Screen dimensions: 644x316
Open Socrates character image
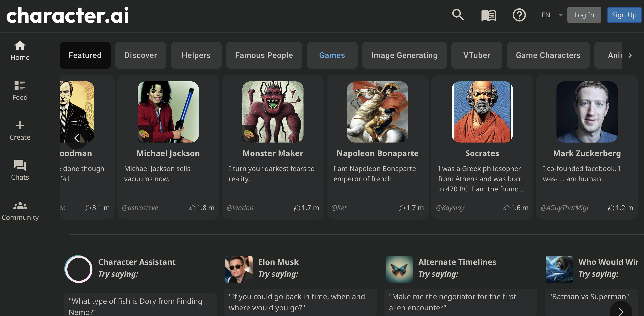(x=482, y=112)
